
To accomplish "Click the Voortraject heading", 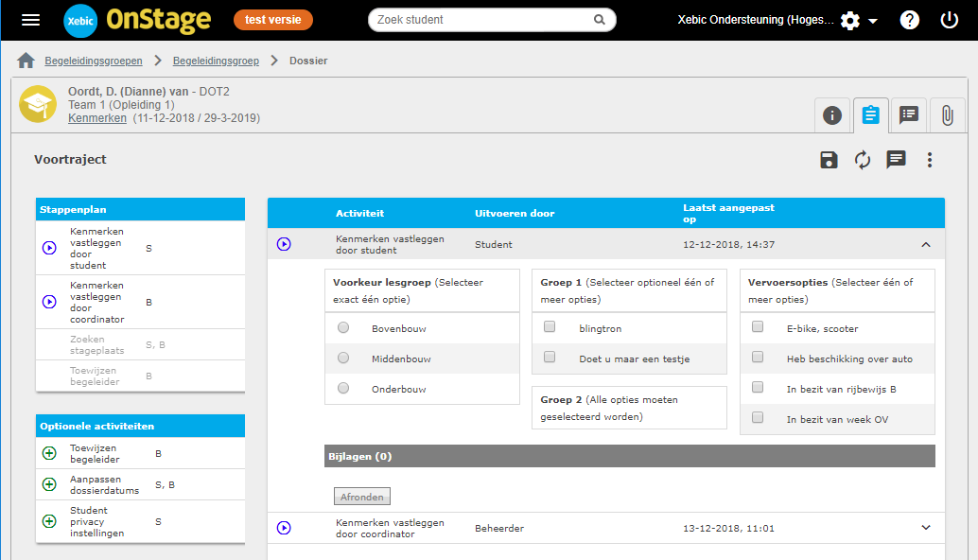I will click(70, 160).
